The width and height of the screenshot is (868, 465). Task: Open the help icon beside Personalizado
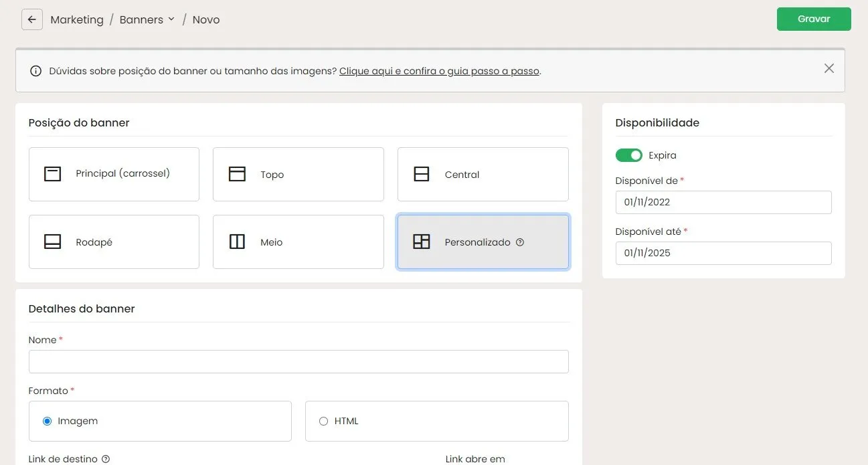(x=520, y=242)
